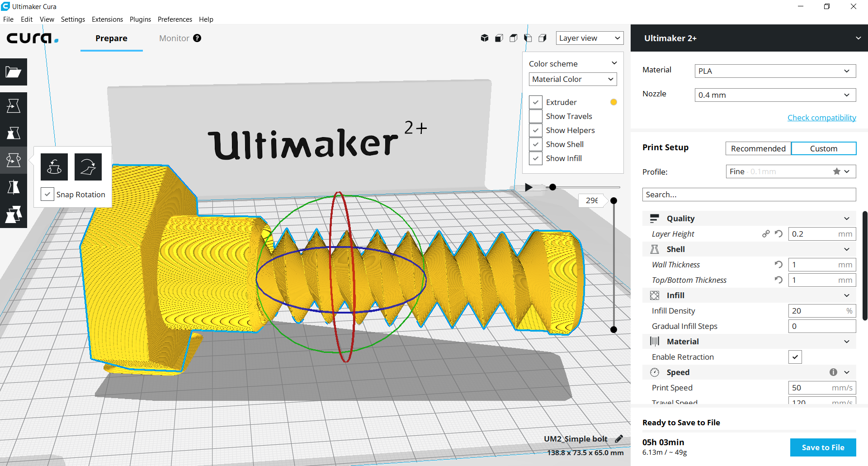
Task: Click Check compatibility link
Action: pyautogui.click(x=821, y=118)
